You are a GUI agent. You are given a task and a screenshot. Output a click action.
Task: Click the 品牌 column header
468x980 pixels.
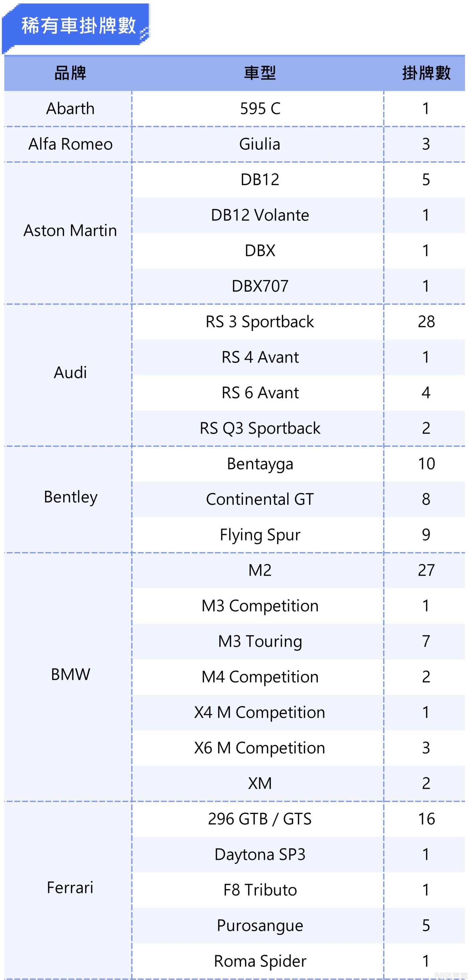coord(70,73)
